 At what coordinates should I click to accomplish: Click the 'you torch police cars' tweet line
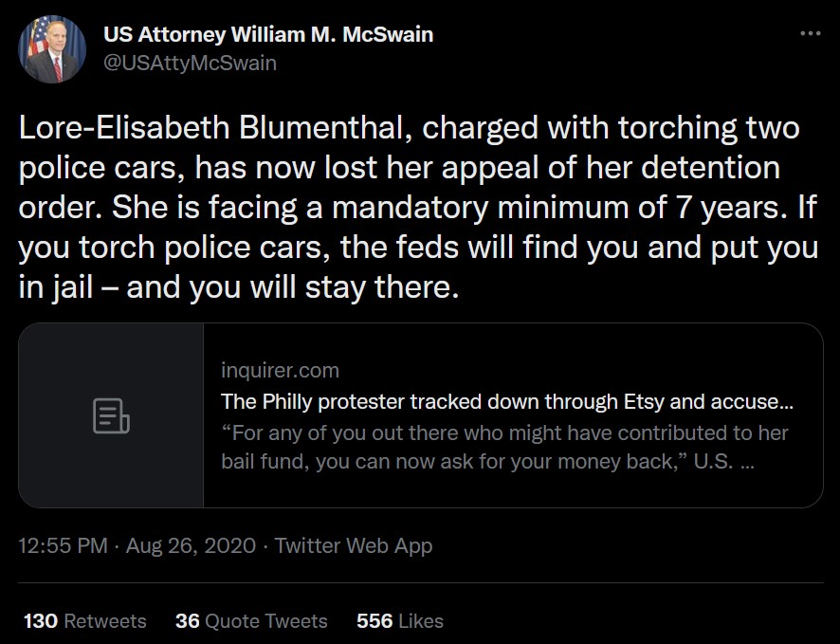[418, 248]
